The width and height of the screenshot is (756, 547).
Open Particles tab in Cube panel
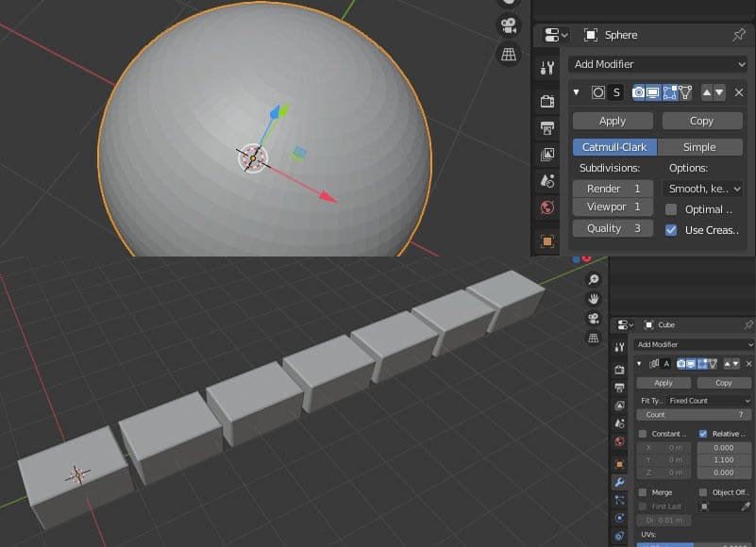(x=619, y=500)
